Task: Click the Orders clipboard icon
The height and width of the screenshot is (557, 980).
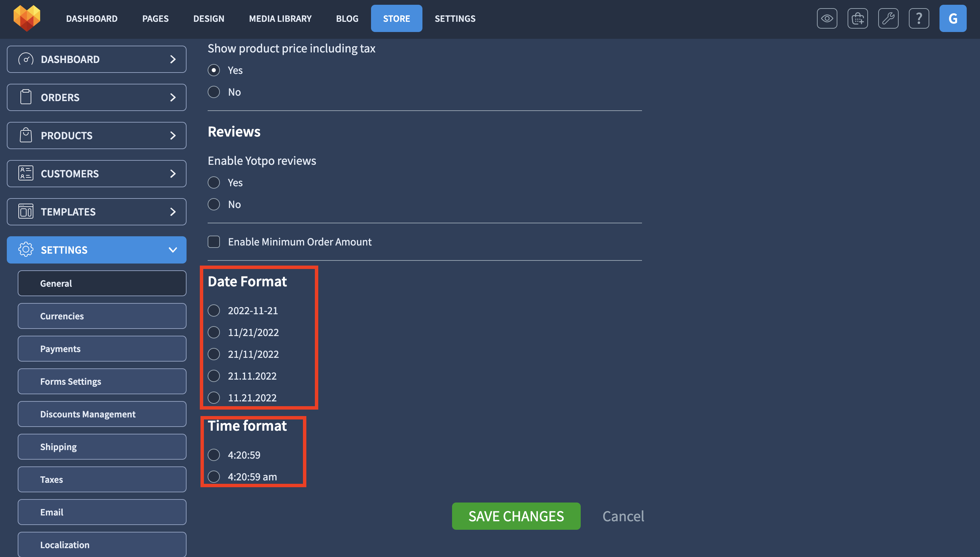Action: pos(26,97)
